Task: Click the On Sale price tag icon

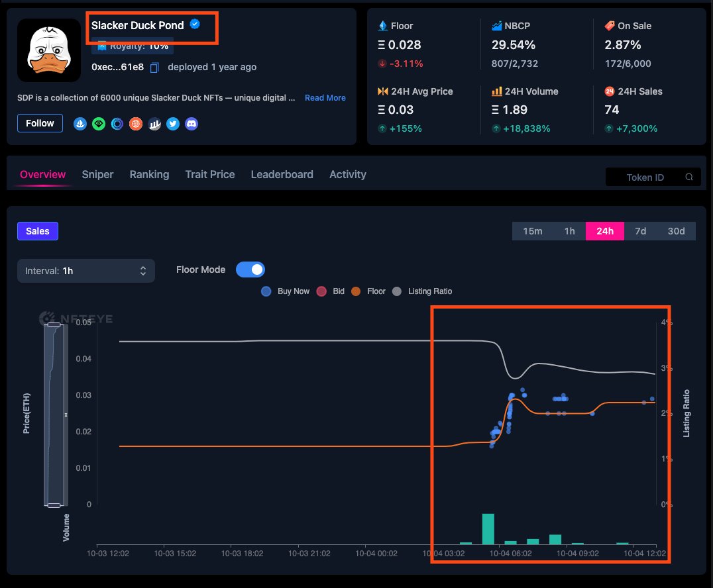Action: coord(610,26)
